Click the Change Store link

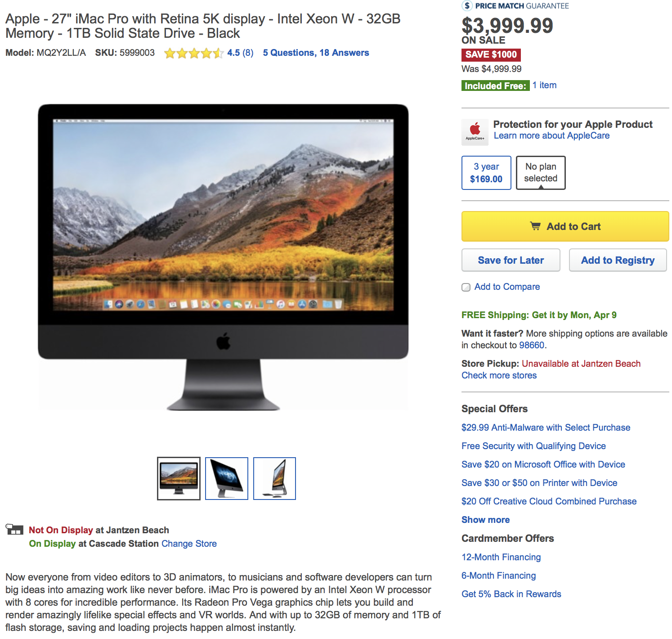[189, 544]
